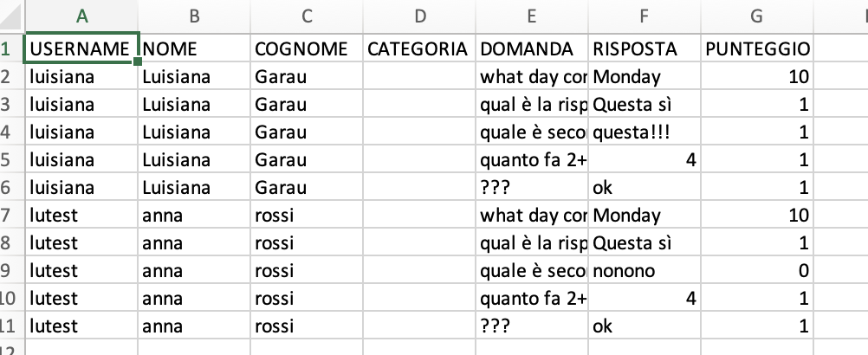
Task: Select column A header
Action: pos(82,16)
